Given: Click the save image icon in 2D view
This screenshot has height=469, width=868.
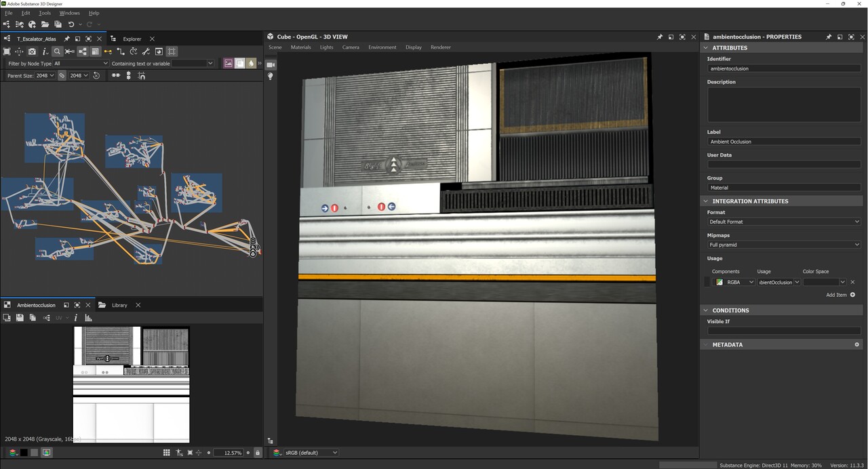Looking at the screenshot, I should pos(20,318).
